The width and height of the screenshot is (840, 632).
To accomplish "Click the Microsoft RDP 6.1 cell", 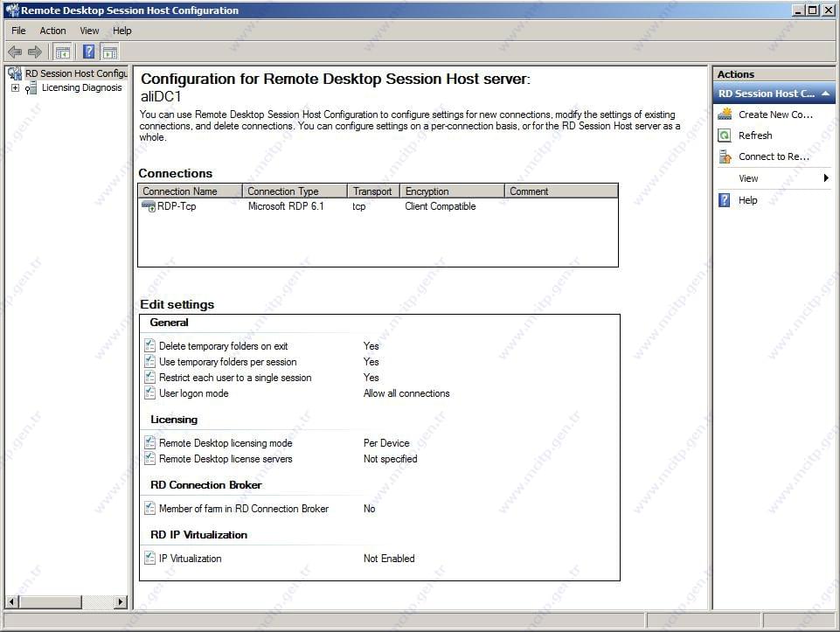I will [x=286, y=206].
